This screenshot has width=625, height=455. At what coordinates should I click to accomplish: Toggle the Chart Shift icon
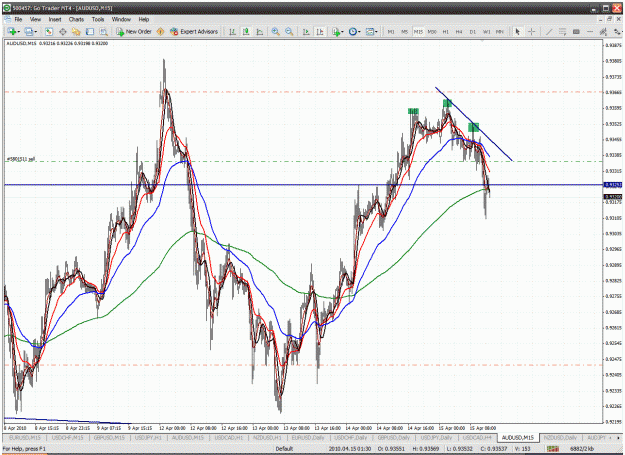pyautogui.click(x=320, y=31)
